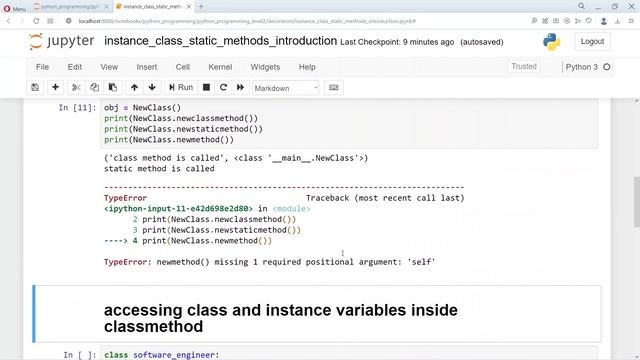This screenshot has width=640, height=360.
Task: Copy selected cells icon
Action: (x=94, y=87)
